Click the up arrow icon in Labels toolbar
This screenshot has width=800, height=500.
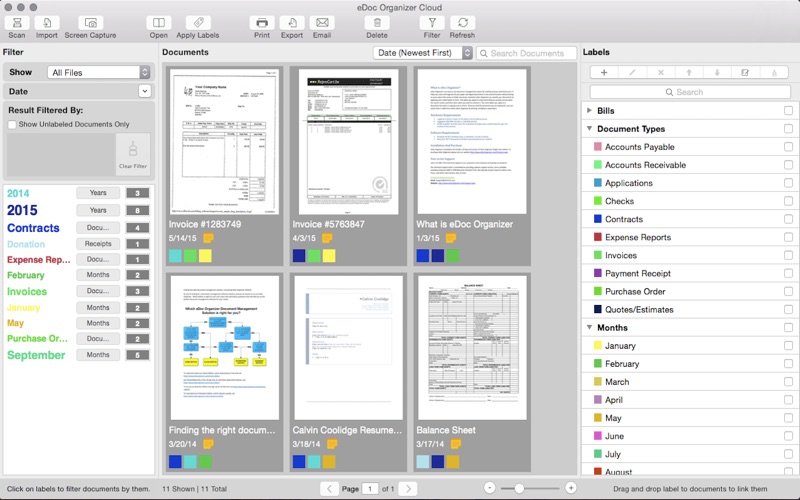(x=689, y=72)
